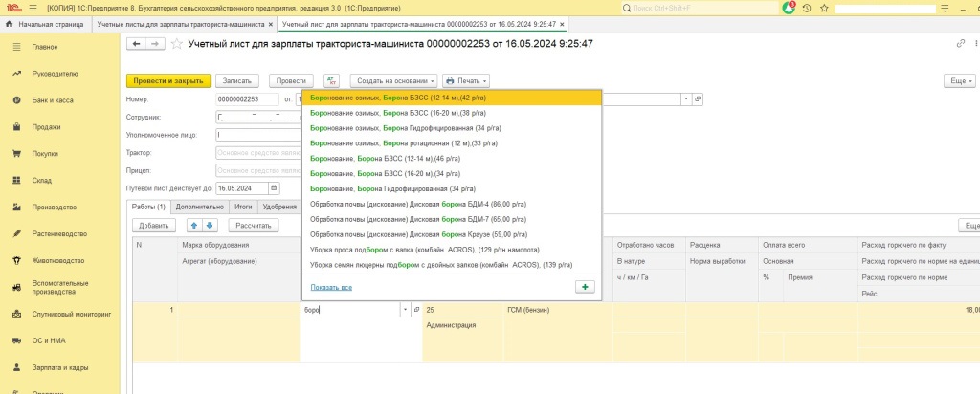
Task: Click the Показать все link
Action: click(x=331, y=287)
